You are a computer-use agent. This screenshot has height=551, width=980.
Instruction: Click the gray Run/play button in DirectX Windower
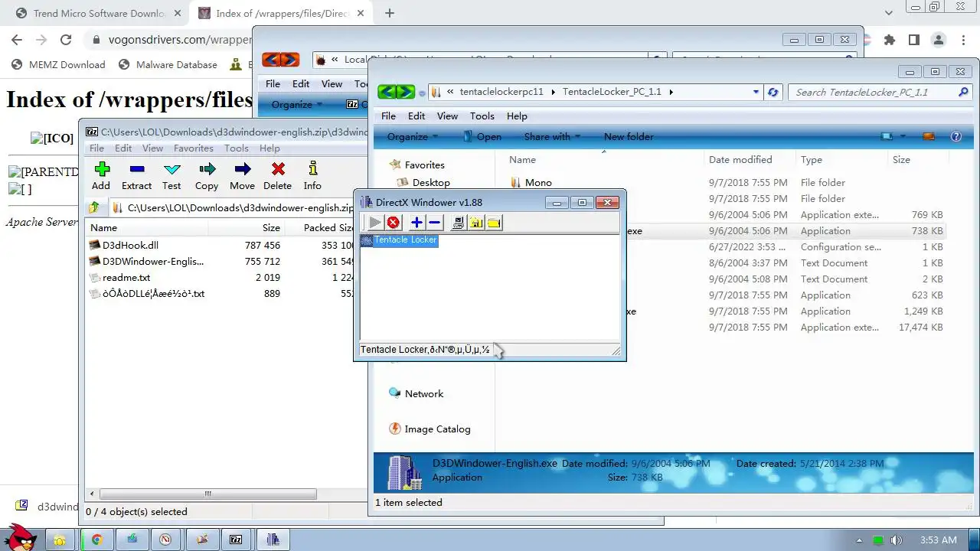pyautogui.click(x=374, y=223)
